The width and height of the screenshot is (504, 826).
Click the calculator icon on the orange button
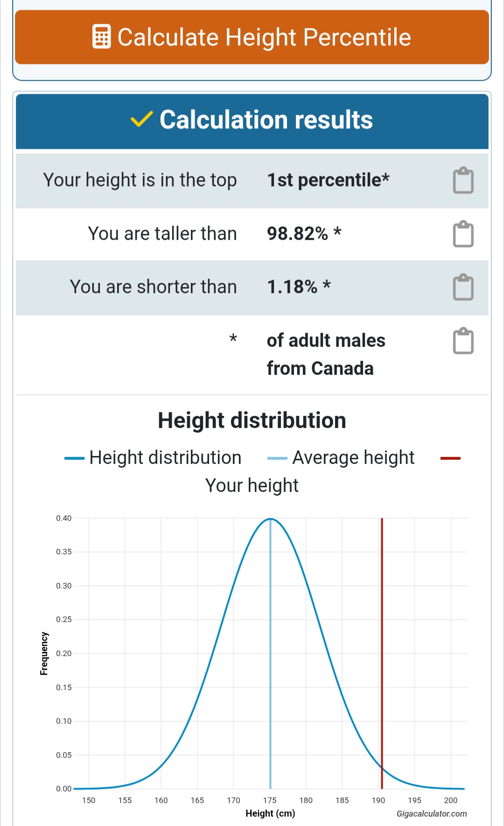coord(101,37)
